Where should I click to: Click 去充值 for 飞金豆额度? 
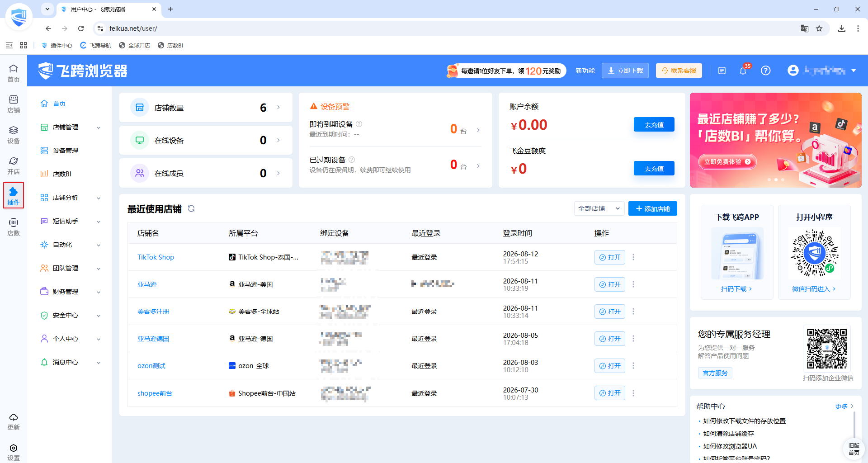point(654,168)
